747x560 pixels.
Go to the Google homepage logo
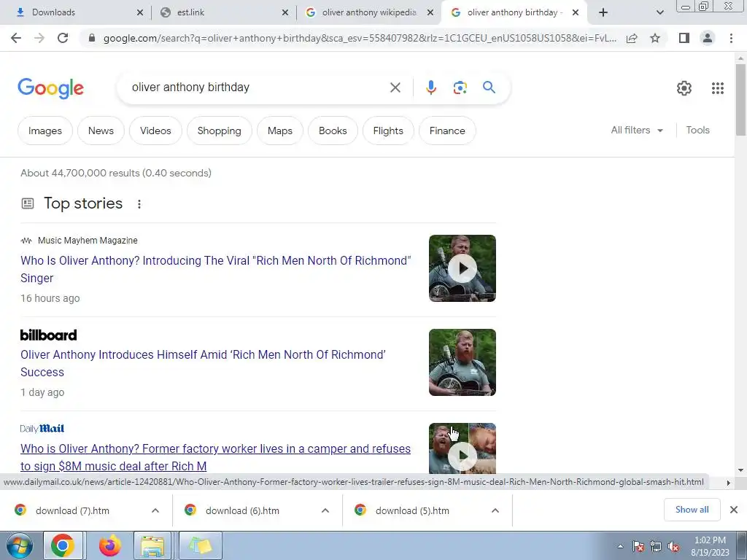click(x=50, y=88)
